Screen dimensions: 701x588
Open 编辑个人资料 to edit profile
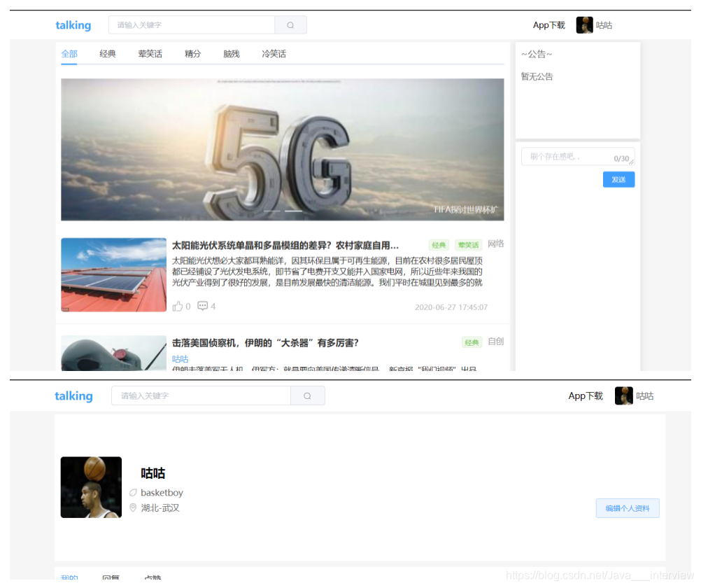click(627, 508)
